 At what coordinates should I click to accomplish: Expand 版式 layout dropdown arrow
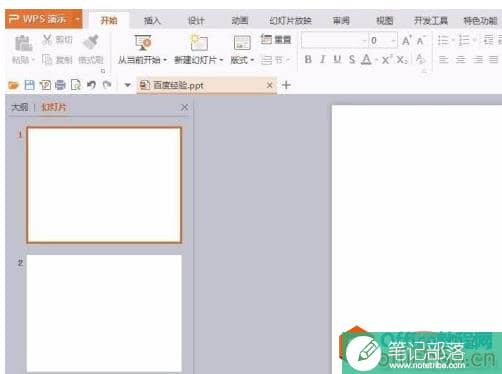(x=252, y=60)
